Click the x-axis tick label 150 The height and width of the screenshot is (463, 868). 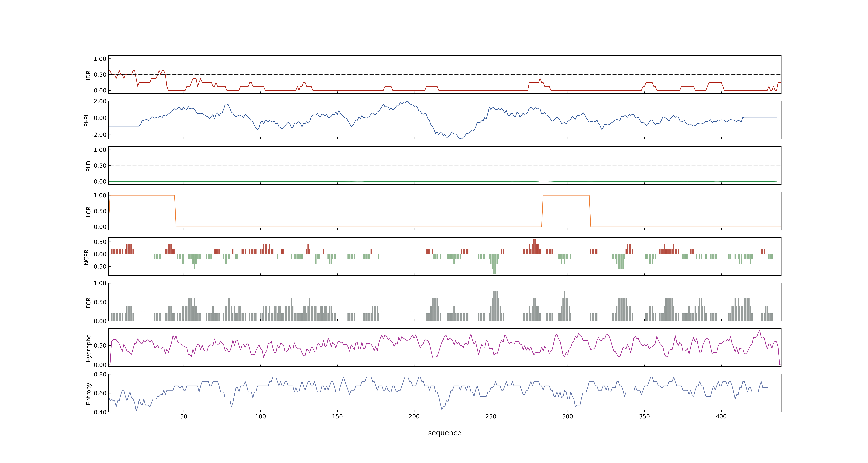[x=337, y=416]
